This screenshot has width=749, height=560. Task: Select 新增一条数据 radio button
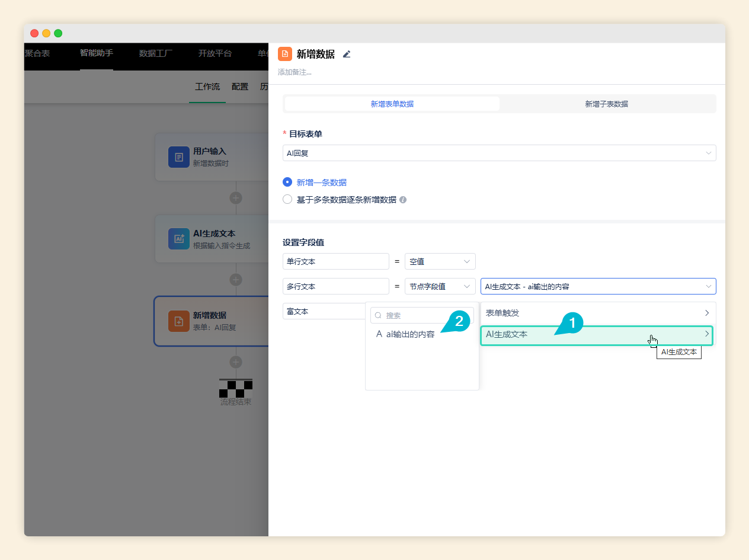(x=287, y=183)
